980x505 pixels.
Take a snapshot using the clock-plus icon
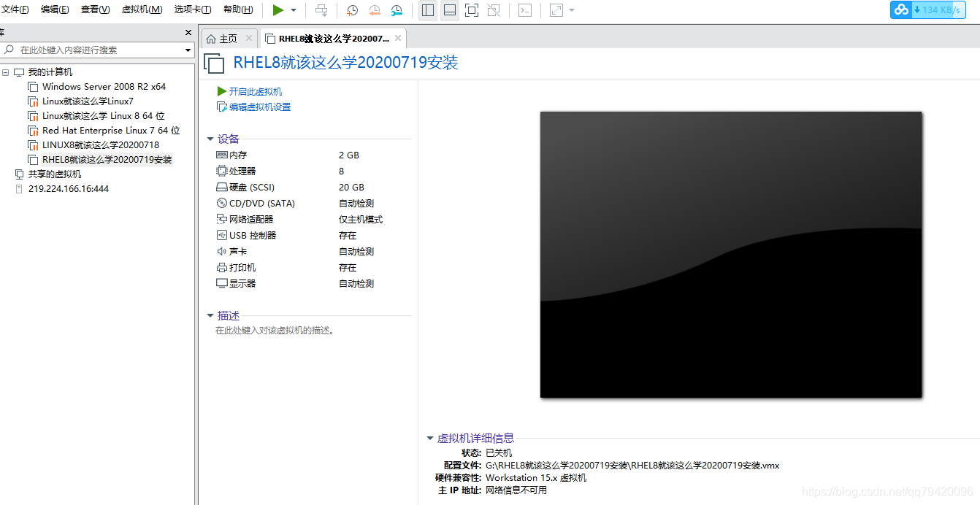(352, 11)
